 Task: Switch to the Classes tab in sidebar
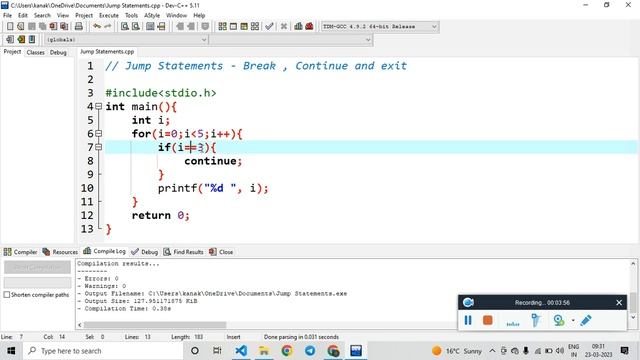point(36,52)
